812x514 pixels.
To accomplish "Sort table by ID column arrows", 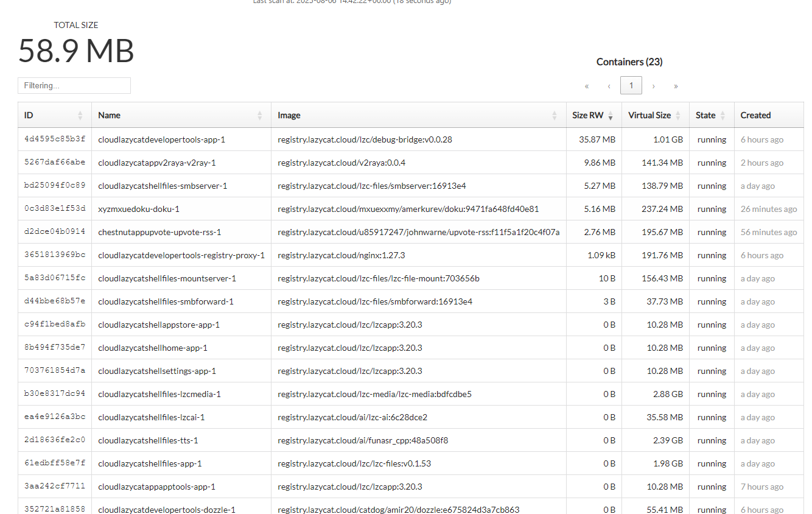I will point(80,116).
